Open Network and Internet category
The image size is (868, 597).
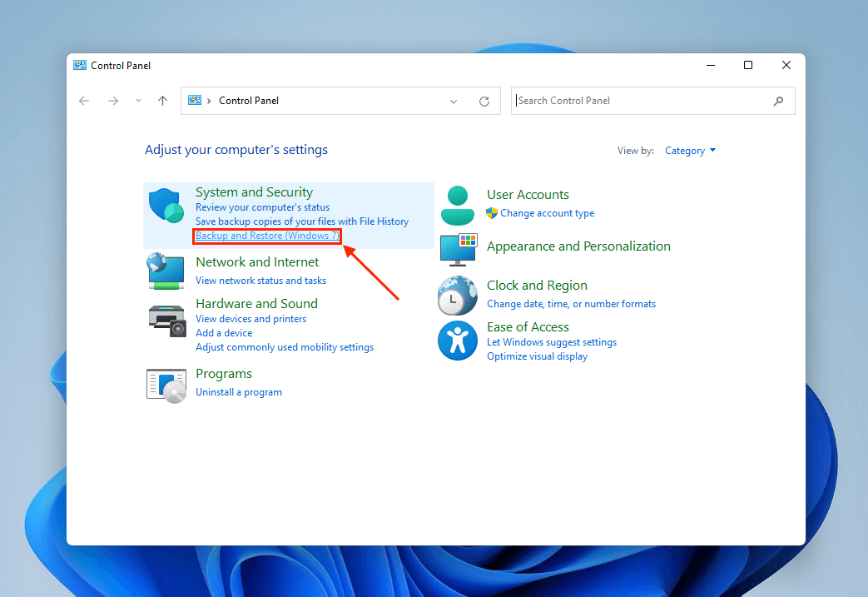(257, 262)
